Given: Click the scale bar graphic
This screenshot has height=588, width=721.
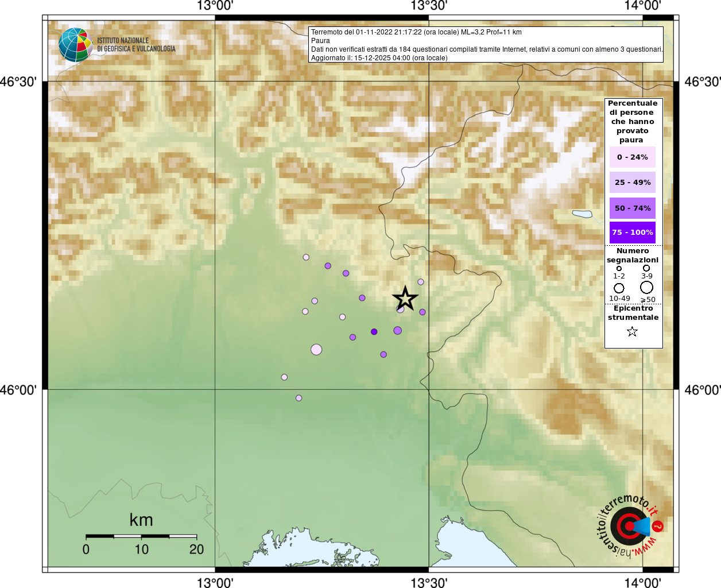Looking at the screenshot, I should 141,536.
